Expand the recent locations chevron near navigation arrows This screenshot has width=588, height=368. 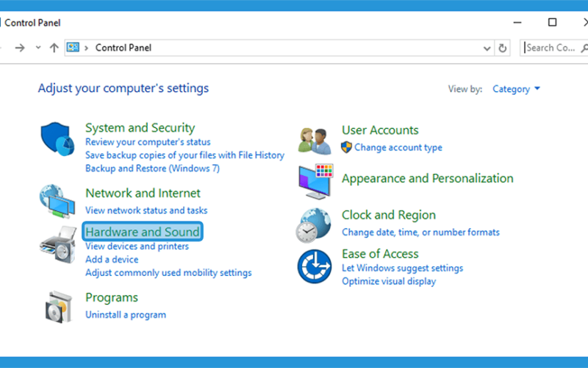38,48
